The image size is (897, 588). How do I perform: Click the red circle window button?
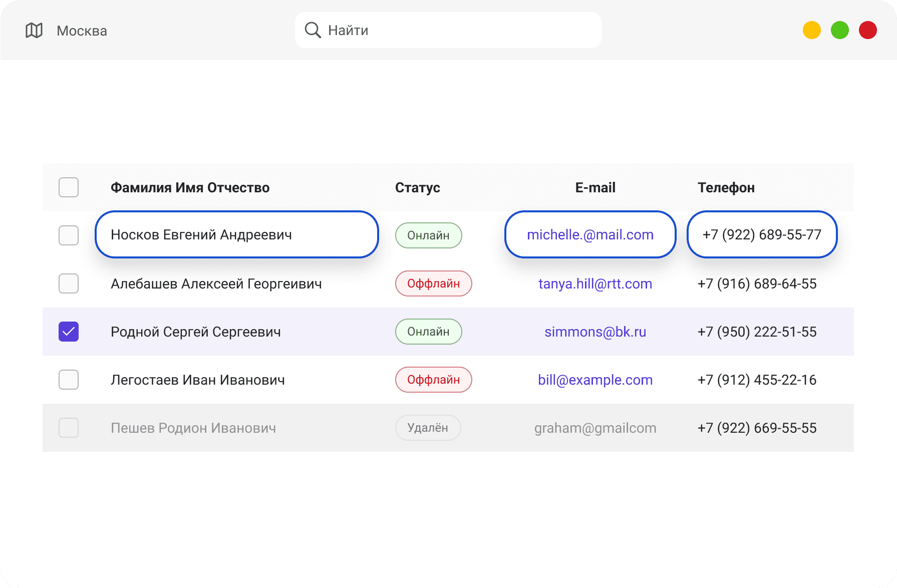tap(868, 30)
